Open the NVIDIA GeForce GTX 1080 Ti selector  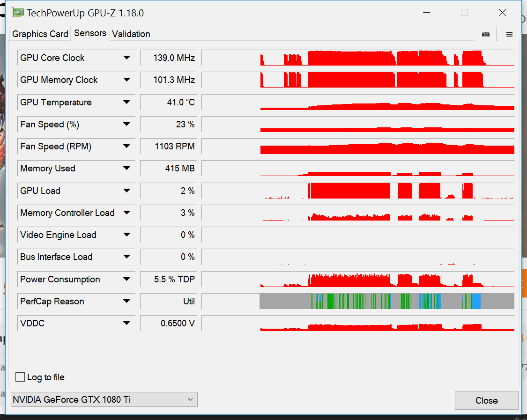(104, 399)
